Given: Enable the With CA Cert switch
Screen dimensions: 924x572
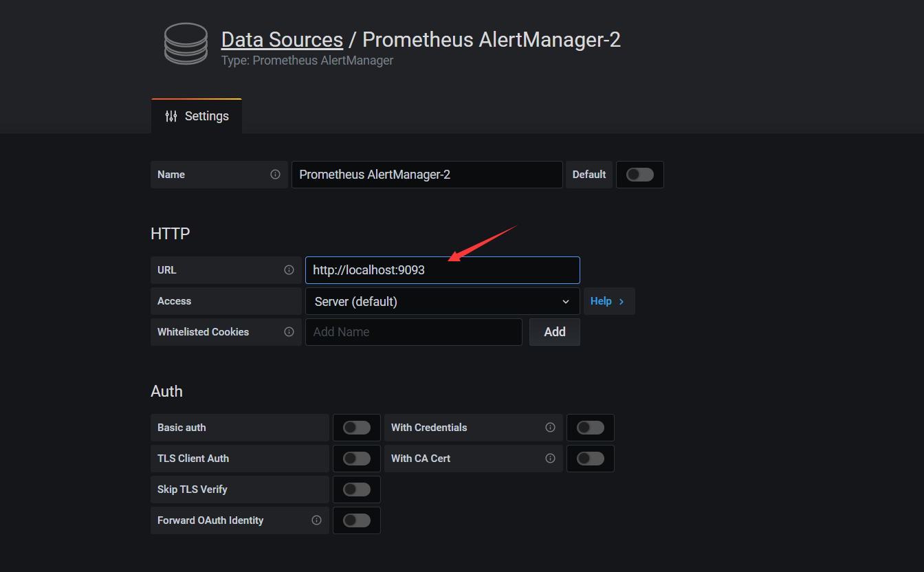Looking at the screenshot, I should coord(590,459).
